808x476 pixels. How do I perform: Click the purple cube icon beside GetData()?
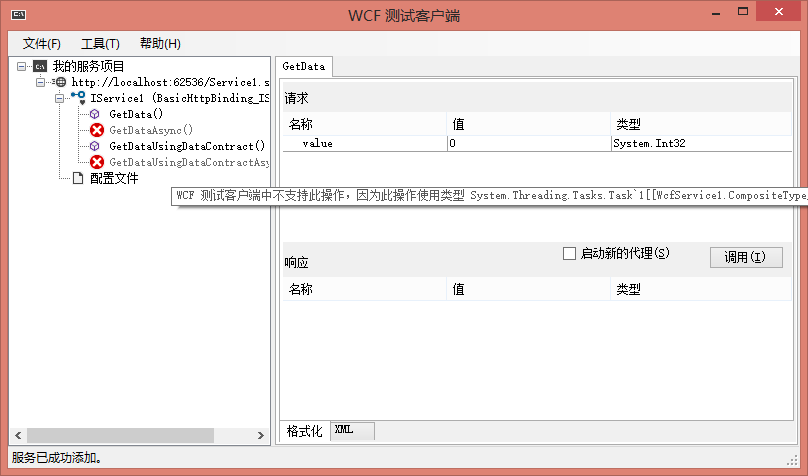click(95, 114)
